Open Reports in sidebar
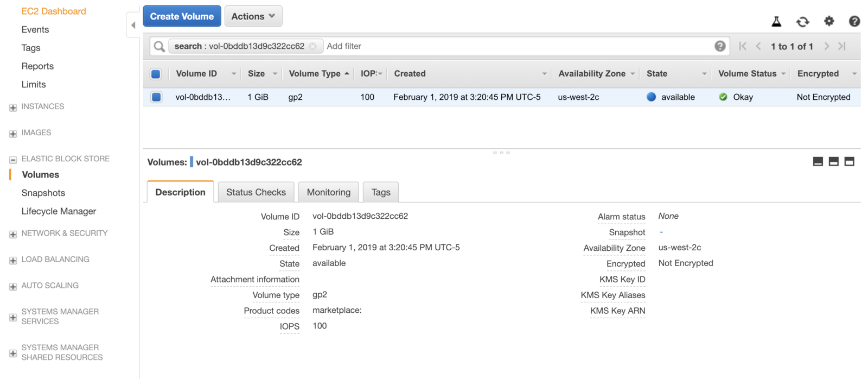Screen dimensions: 868x379 point(37,66)
